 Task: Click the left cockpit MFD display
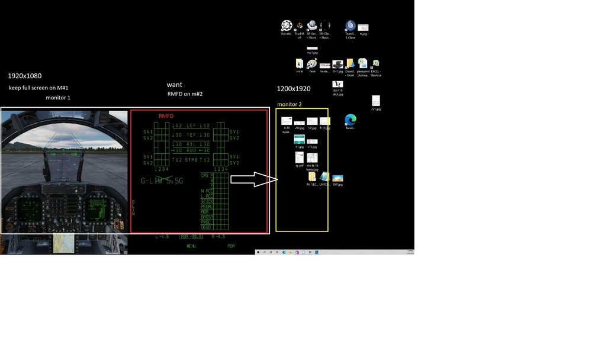point(30,210)
